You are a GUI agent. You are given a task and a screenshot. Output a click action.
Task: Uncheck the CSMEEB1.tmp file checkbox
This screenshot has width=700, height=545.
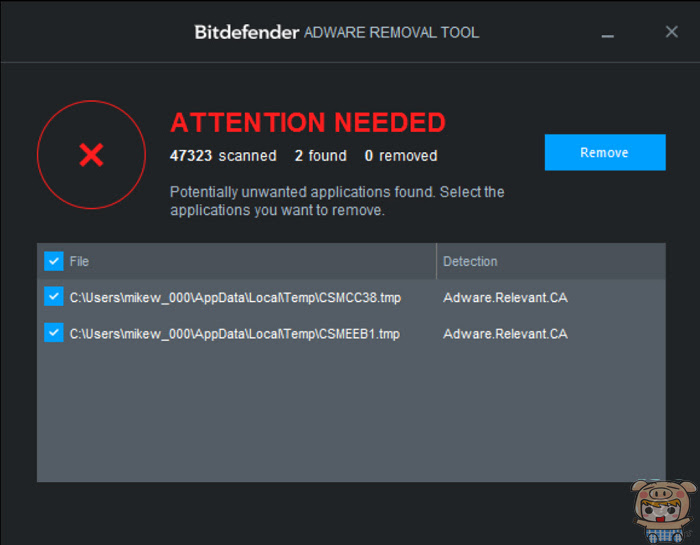tap(54, 333)
